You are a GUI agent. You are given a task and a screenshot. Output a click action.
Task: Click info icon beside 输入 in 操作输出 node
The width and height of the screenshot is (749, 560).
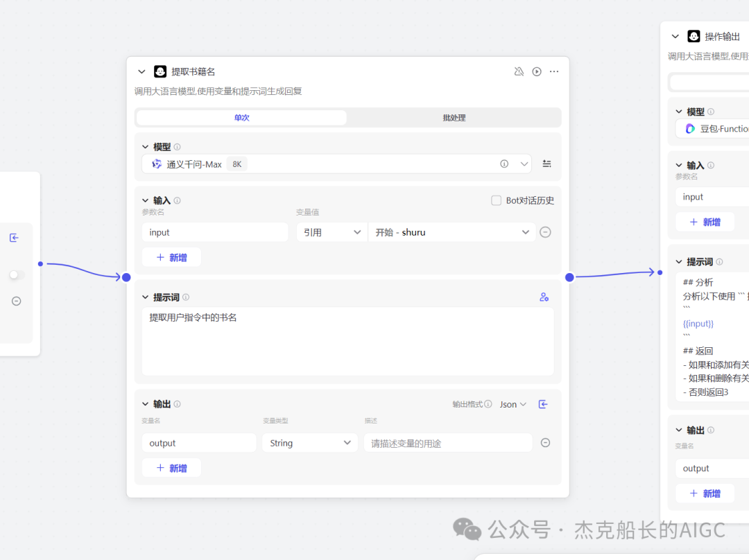pos(711,165)
